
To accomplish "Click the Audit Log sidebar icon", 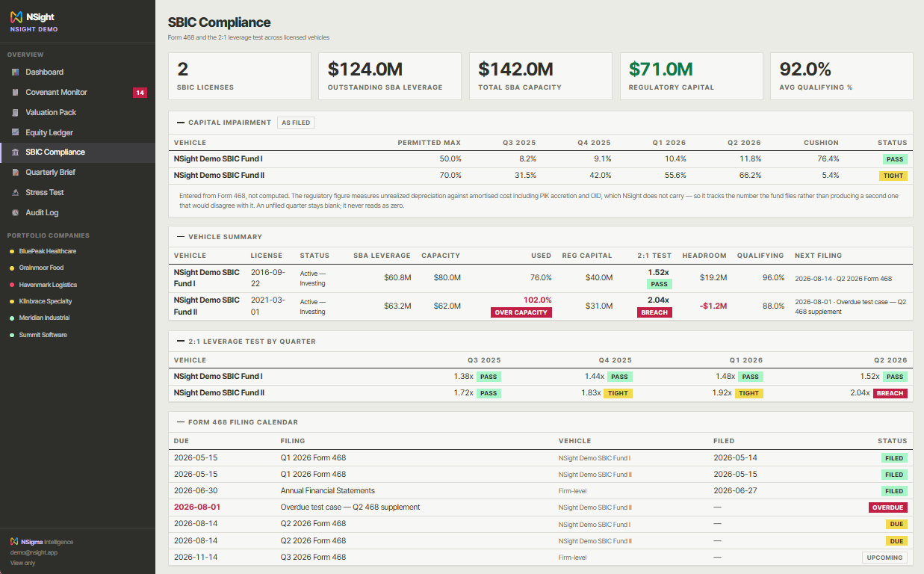I will click(16, 213).
